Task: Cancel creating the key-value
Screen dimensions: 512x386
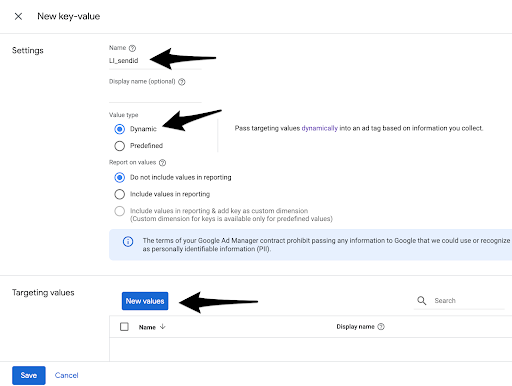Action: 67,375
